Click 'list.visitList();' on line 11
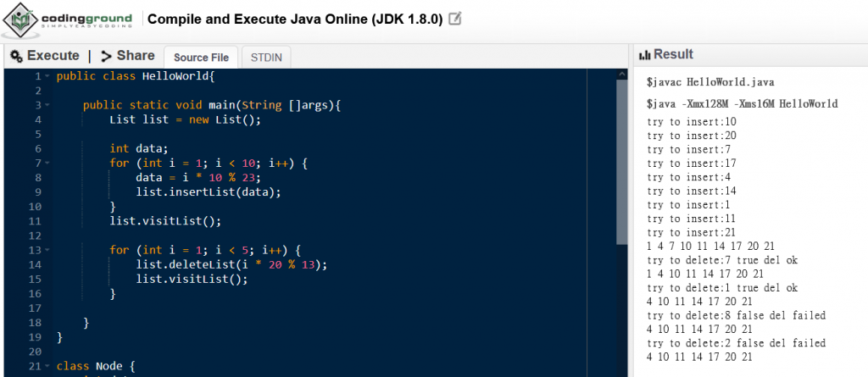The image size is (868, 377). pos(165,221)
